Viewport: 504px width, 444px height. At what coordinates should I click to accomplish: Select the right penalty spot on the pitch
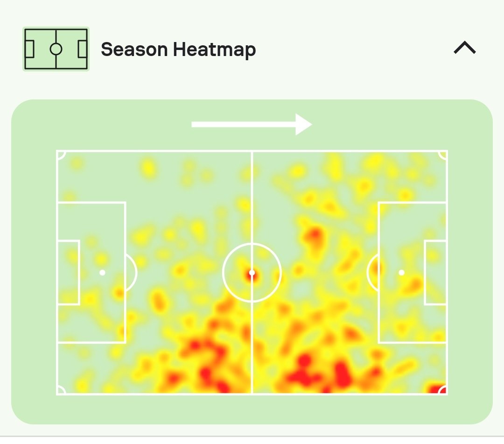tap(401, 273)
